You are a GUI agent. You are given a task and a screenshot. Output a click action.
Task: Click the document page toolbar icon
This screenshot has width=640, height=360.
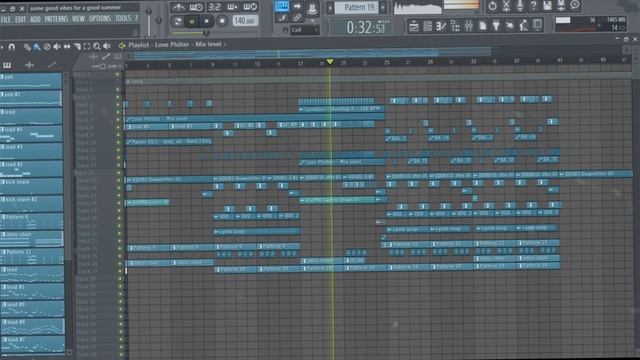pos(482,27)
